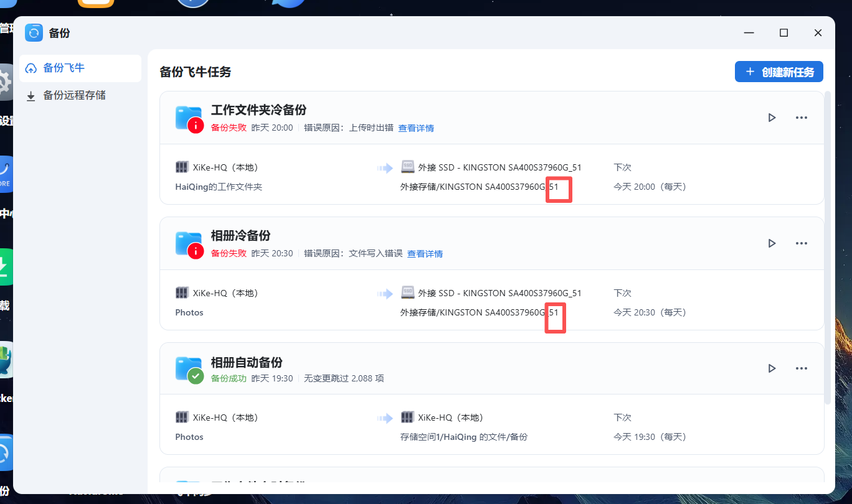This screenshot has height=504, width=852.
Task: Click the 相册自动备份 folder icon
Action: 189,370
